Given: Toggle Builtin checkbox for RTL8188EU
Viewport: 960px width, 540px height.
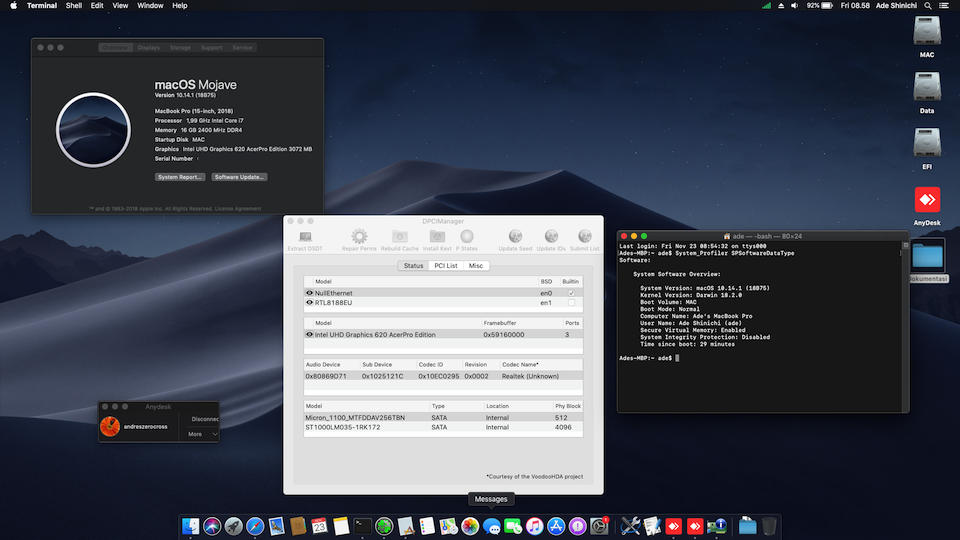Looking at the screenshot, I should pos(571,302).
